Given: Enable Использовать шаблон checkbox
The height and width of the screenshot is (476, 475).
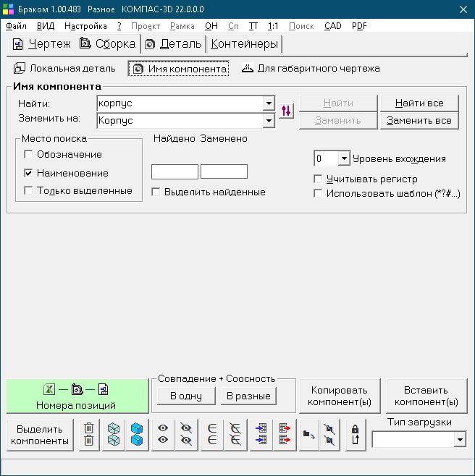Looking at the screenshot, I should tap(318, 193).
